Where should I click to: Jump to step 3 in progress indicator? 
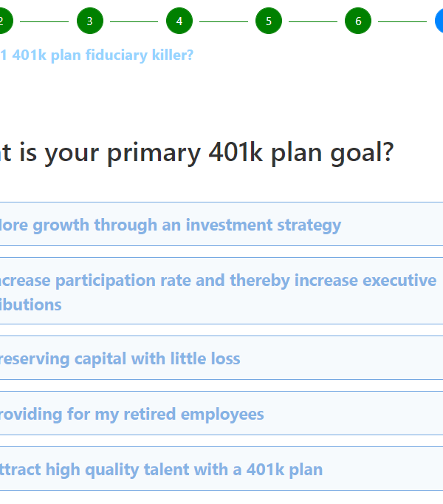point(90,21)
